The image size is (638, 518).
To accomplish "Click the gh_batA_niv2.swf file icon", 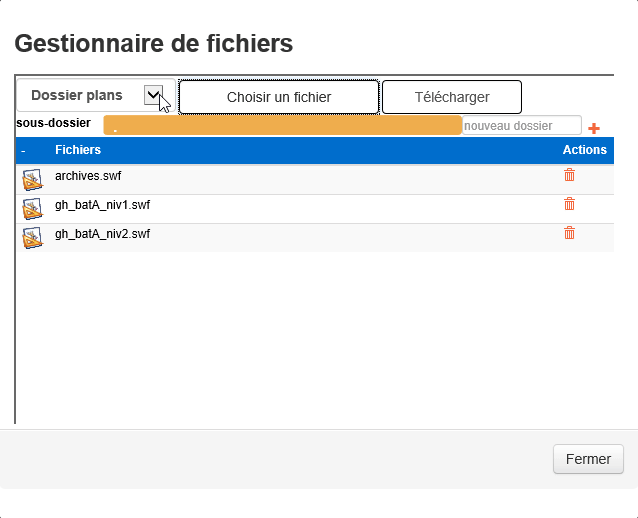I will click(33, 238).
